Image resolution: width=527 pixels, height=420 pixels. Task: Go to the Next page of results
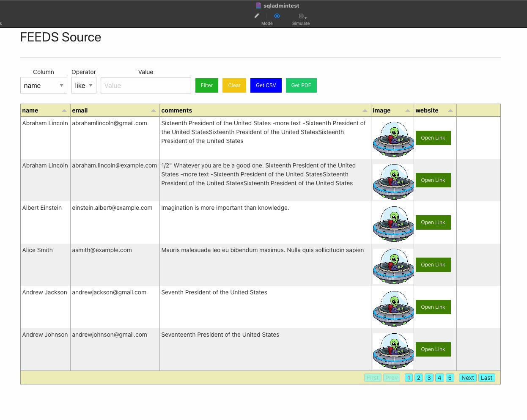tap(467, 377)
